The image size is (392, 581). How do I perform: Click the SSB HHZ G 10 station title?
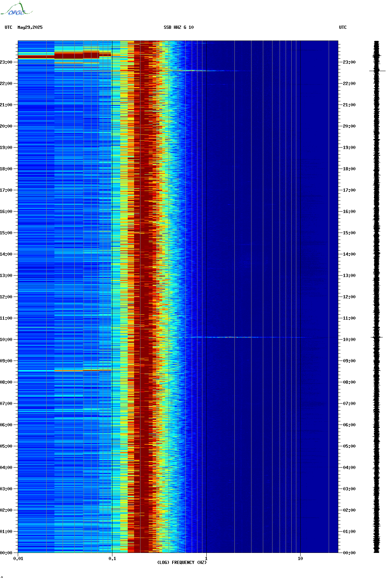coord(179,27)
